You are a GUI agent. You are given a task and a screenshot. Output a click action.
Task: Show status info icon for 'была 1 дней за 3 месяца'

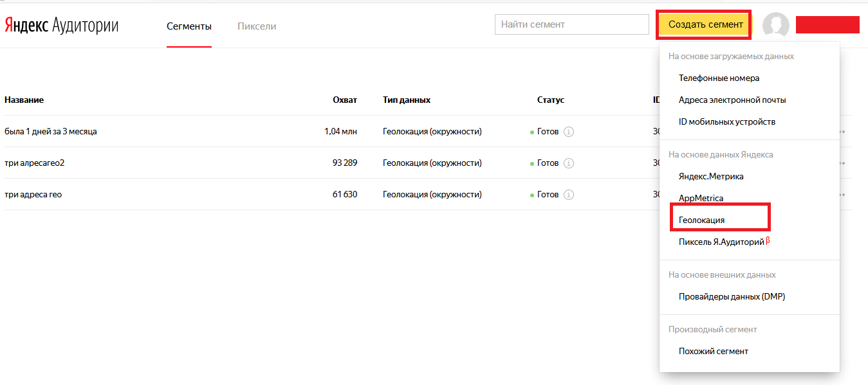click(x=569, y=132)
